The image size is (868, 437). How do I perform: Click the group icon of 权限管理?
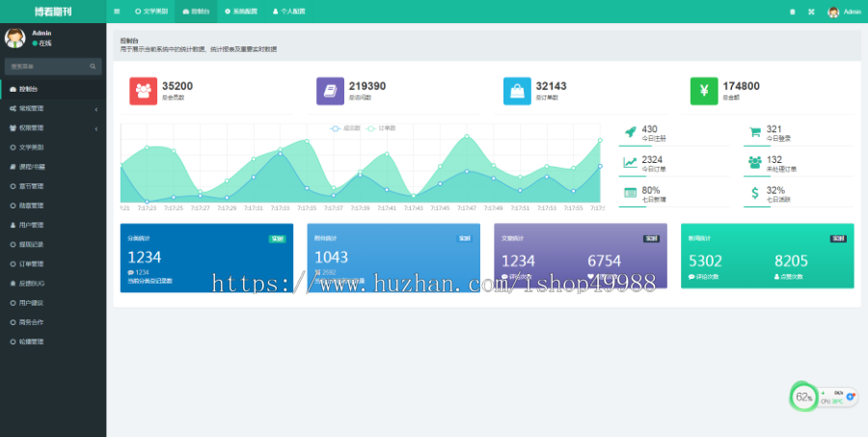(14, 128)
